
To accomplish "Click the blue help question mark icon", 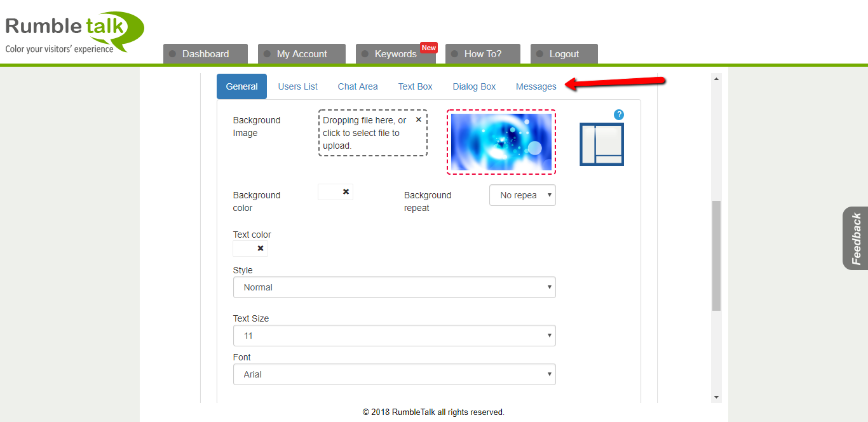I will click(619, 114).
